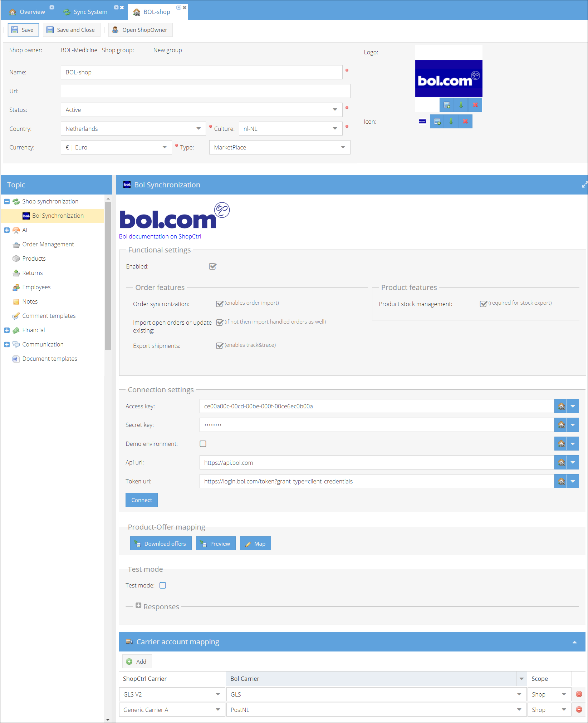Click Add in Carrier account mapping
The height and width of the screenshot is (723, 588).
pyautogui.click(x=137, y=661)
